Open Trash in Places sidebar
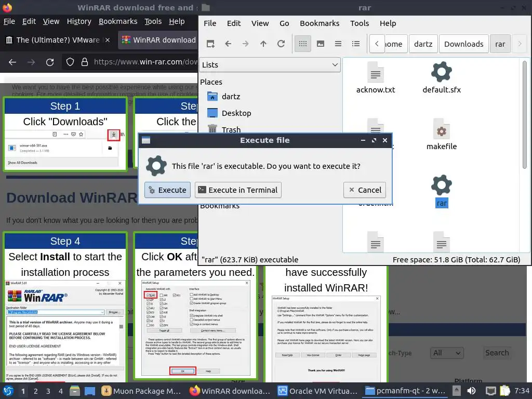This screenshot has height=399, width=532. pyautogui.click(x=224, y=129)
